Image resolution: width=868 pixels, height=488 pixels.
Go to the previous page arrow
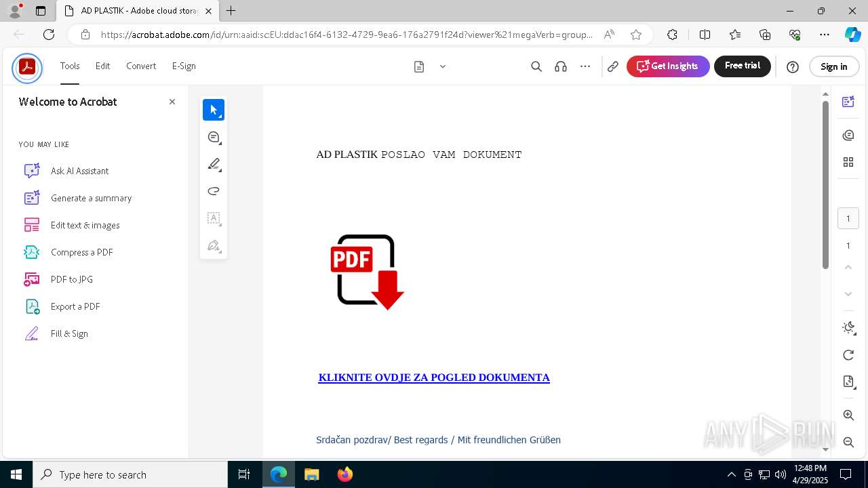pos(848,267)
